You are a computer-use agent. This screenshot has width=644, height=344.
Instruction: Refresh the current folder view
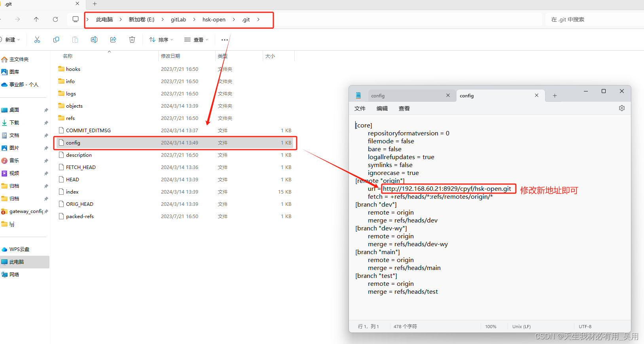[x=55, y=19]
